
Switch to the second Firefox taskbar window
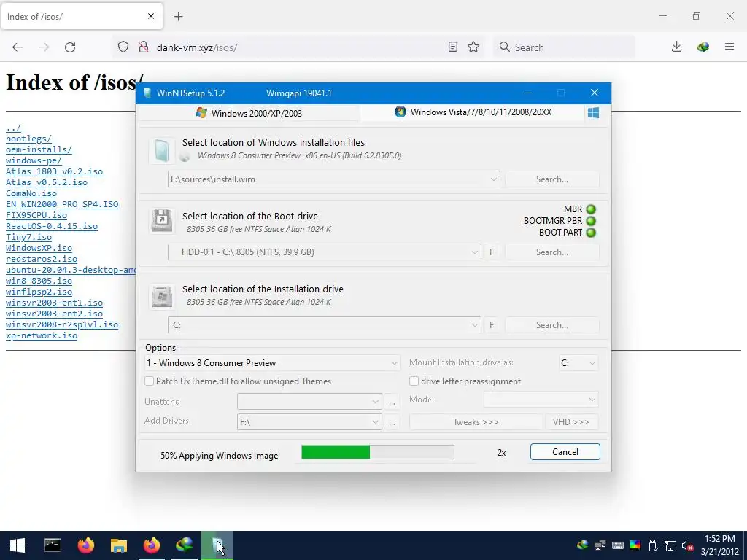pyautogui.click(x=152, y=545)
